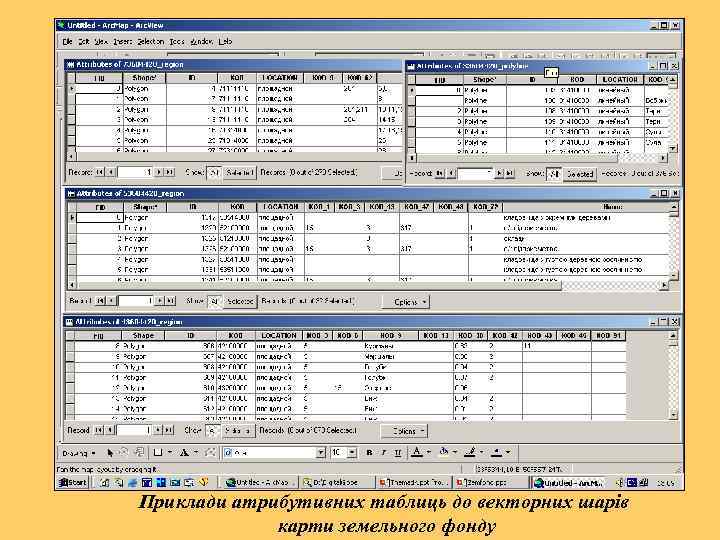The height and width of the screenshot is (540, 720).
Task: Go to last record in КОП_91 table
Action: (169, 430)
